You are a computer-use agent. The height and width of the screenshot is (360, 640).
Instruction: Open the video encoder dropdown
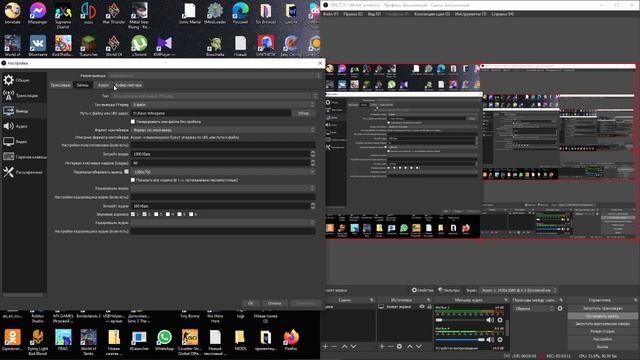pos(223,189)
